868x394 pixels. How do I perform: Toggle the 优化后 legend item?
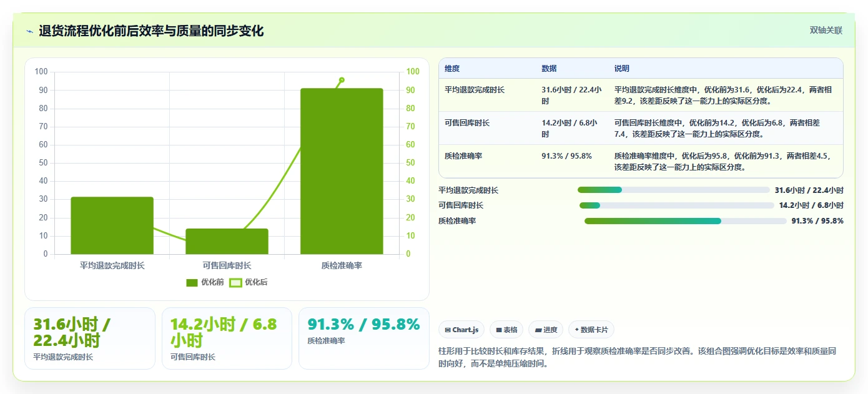(x=249, y=282)
